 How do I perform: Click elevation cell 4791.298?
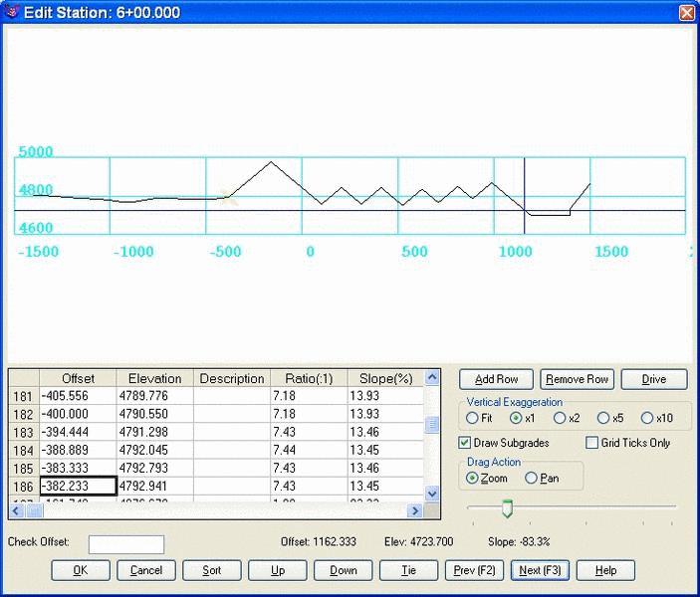[x=155, y=432]
